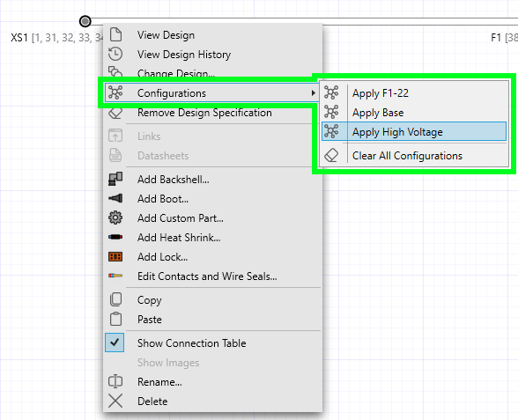Choose View Design from context menu
This screenshot has height=420, width=518.
(212, 34)
